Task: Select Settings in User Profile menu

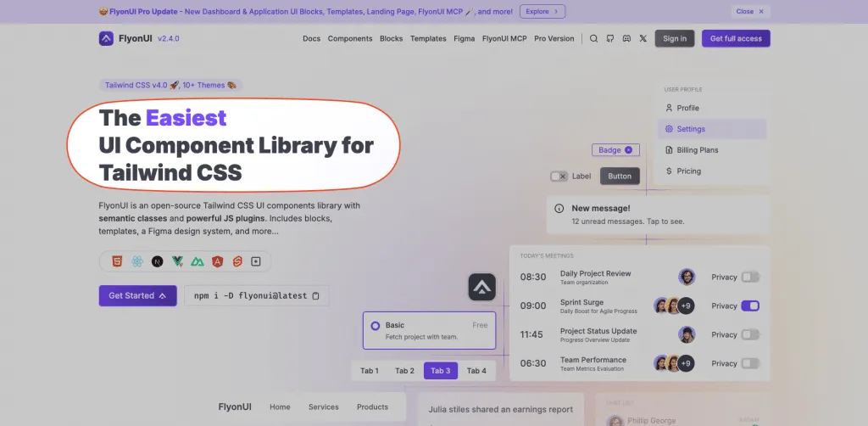Action: (712, 129)
